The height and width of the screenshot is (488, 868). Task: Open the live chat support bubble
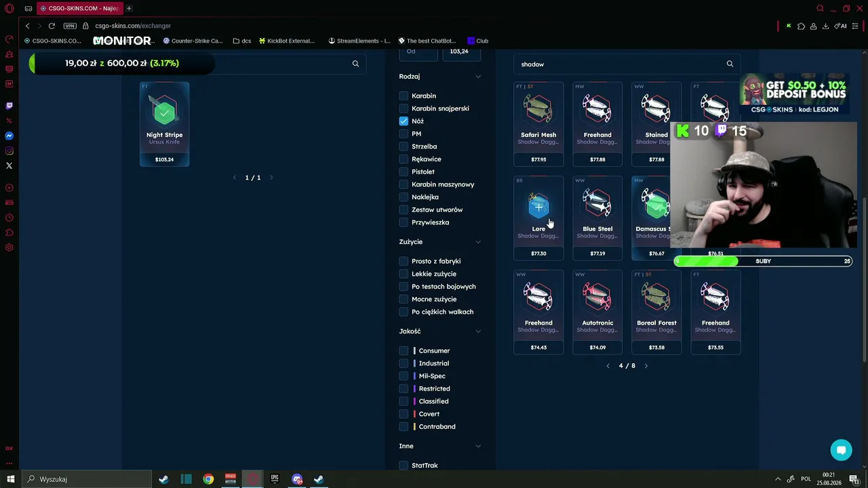click(841, 450)
